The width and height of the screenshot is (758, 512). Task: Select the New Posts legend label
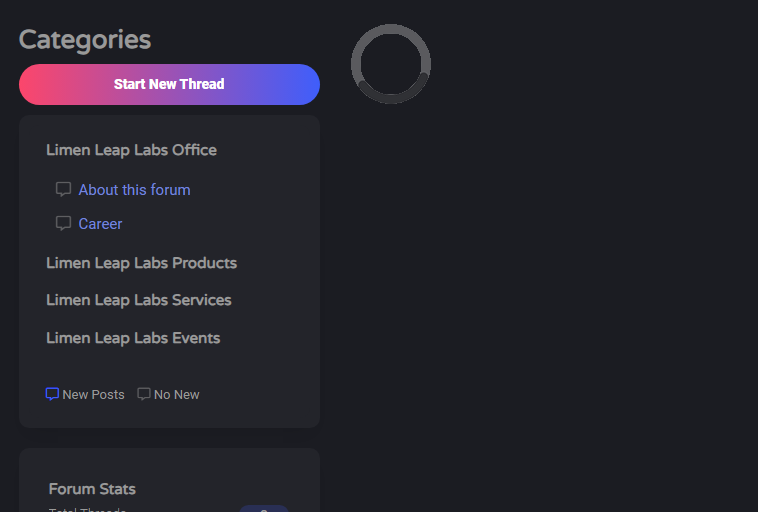(93, 395)
